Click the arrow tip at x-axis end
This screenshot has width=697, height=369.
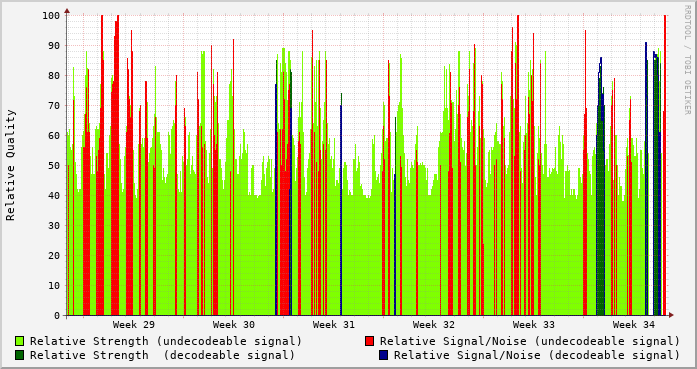pos(671,315)
